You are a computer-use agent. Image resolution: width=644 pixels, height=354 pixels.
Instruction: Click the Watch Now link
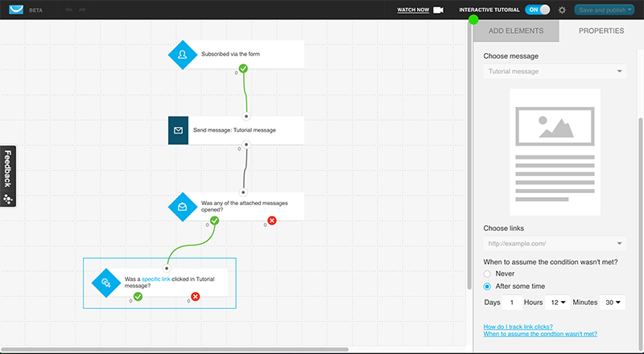click(x=413, y=10)
